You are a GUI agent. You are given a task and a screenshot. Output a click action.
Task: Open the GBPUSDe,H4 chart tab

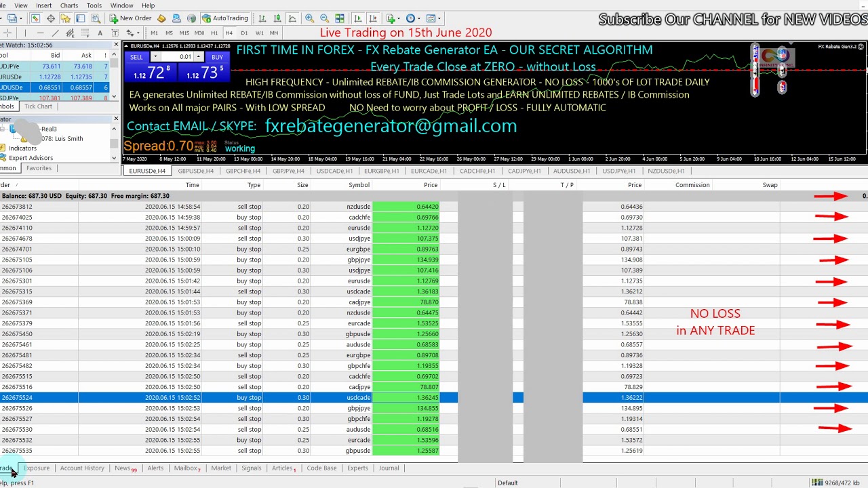tap(195, 171)
